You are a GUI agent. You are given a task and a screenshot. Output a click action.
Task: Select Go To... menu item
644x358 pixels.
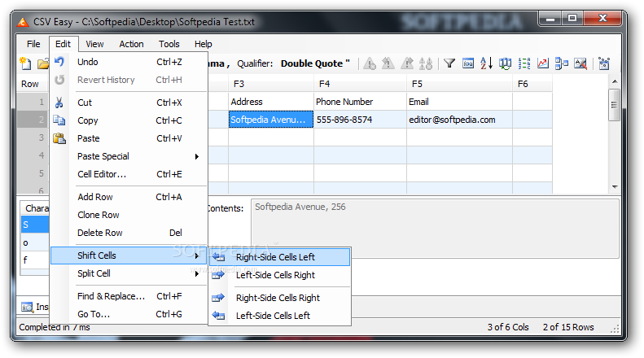tap(129, 314)
